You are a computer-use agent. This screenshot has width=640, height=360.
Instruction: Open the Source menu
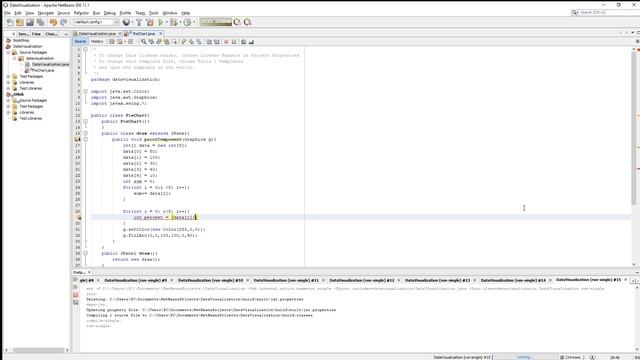coord(63,13)
